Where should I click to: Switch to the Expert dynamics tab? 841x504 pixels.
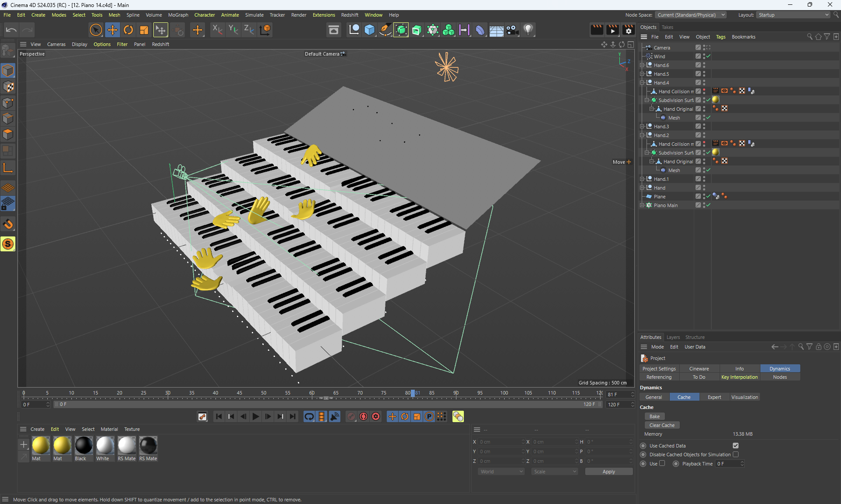[714, 397]
